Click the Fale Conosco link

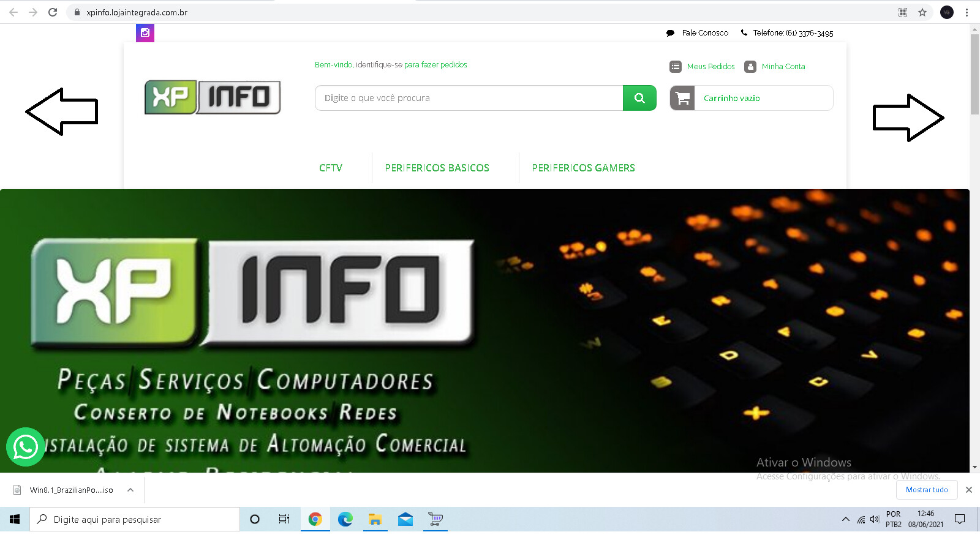point(705,33)
